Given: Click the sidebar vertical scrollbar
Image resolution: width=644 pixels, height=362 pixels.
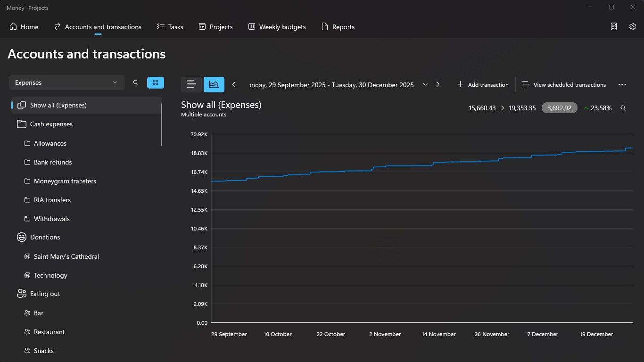Looking at the screenshot, I should 162,124.
